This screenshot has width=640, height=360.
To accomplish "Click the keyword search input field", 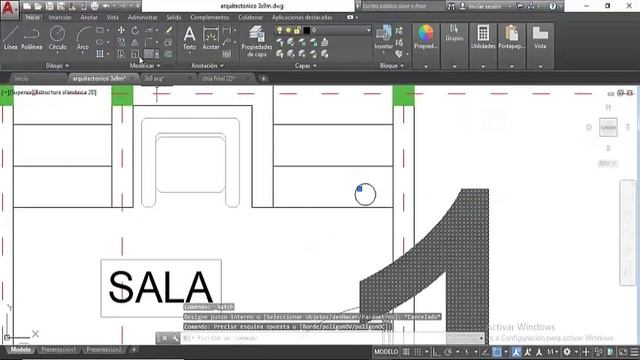I will click(402, 6).
